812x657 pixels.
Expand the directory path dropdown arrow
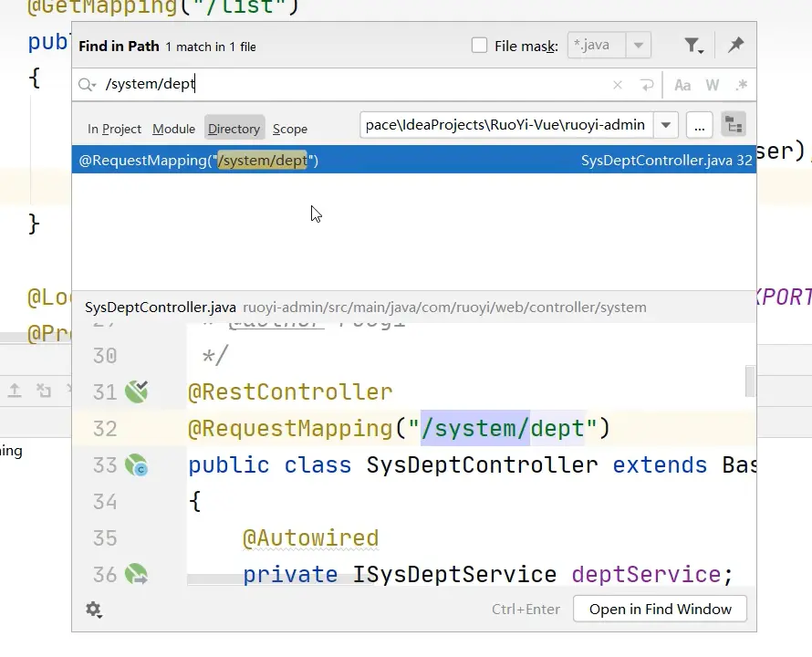(667, 125)
